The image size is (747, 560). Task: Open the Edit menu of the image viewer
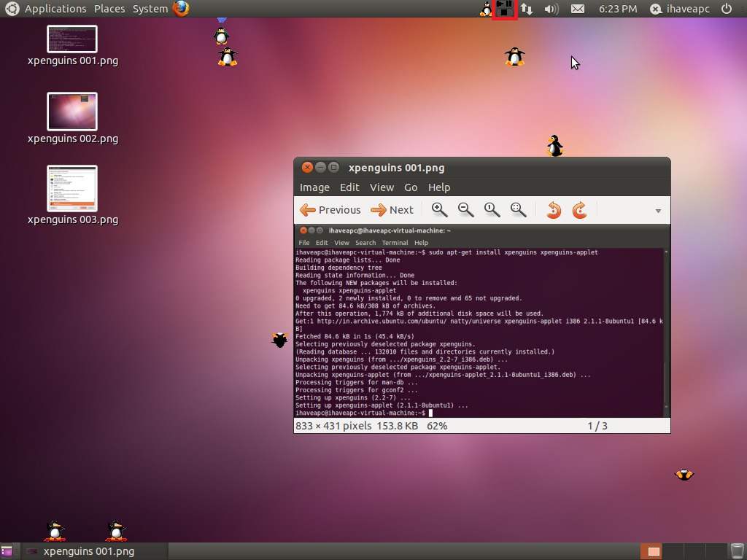[x=349, y=187]
